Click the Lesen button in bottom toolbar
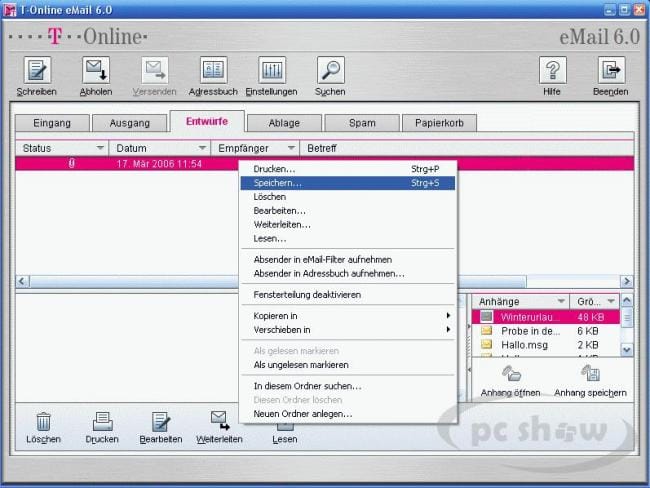The image size is (650, 488). 285,433
